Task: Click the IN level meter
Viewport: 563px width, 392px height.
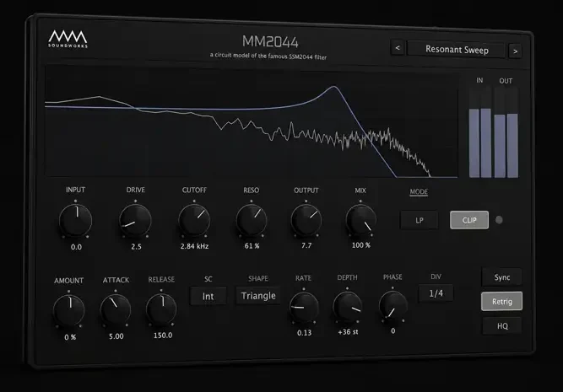Action: click(x=480, y=132)
